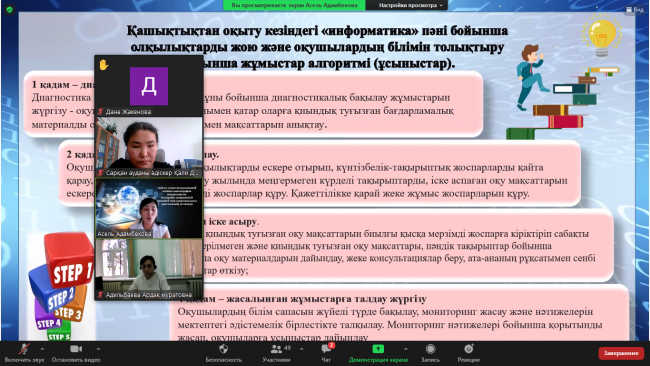
Task: Click the green encryption shield icon
Action: pyautogui.click(x=10, y=9)
